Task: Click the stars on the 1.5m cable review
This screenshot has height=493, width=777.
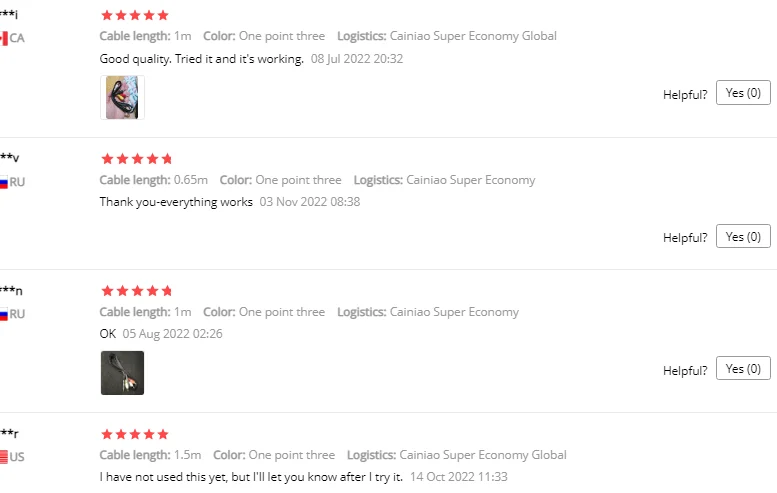Action: click(135, 434)
